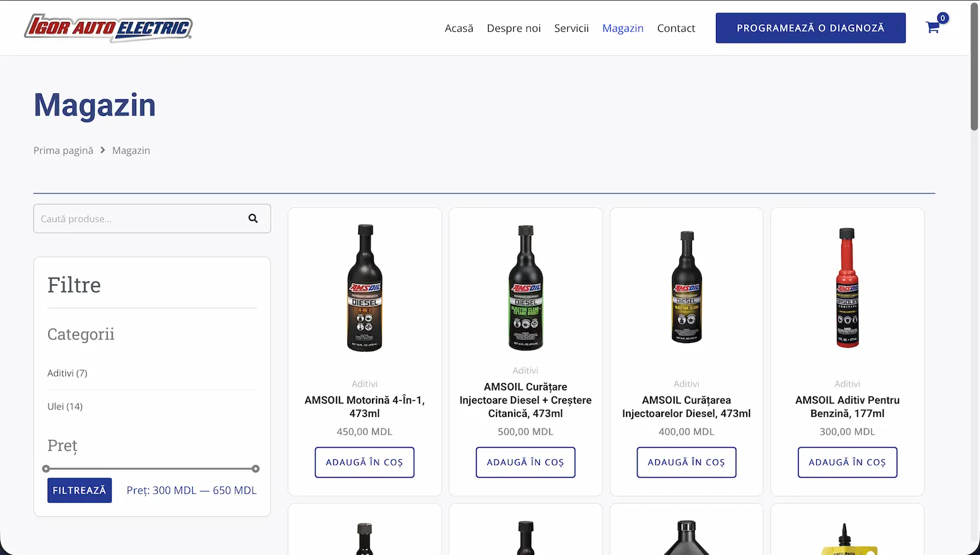Add AMSOIL Aditiv Pentru Benzină to cart
Image resolution: width=980 pixels, height=555 pixels.
coord(847,462)
